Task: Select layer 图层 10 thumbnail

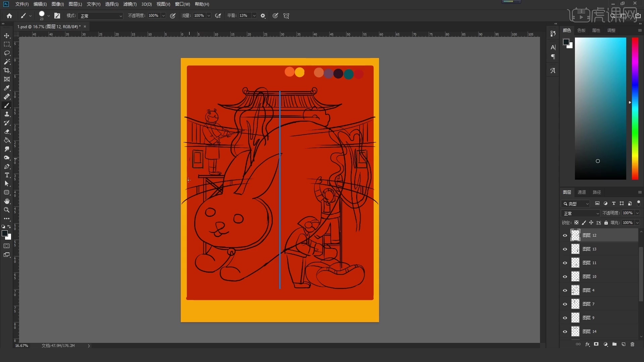Action: [575, 277]
